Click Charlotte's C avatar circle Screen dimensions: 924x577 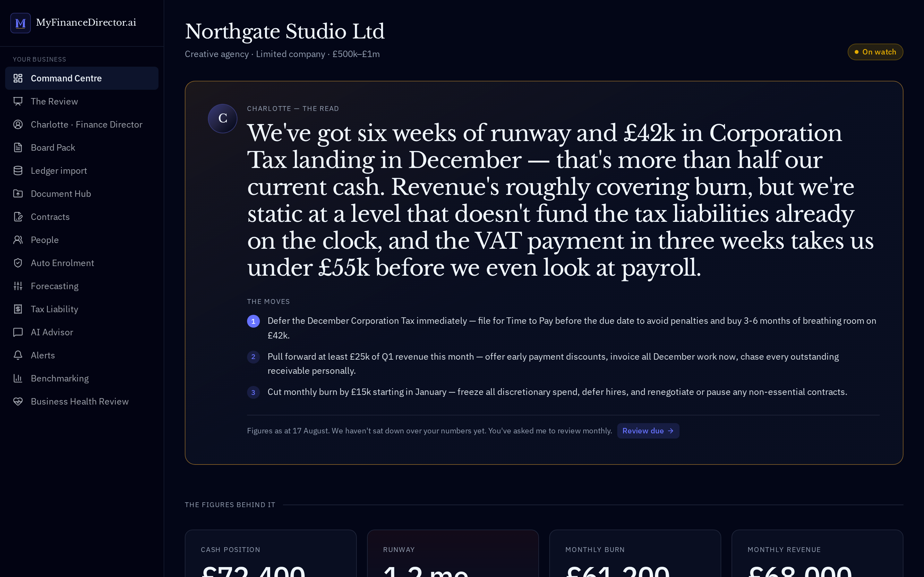[223, 119]
